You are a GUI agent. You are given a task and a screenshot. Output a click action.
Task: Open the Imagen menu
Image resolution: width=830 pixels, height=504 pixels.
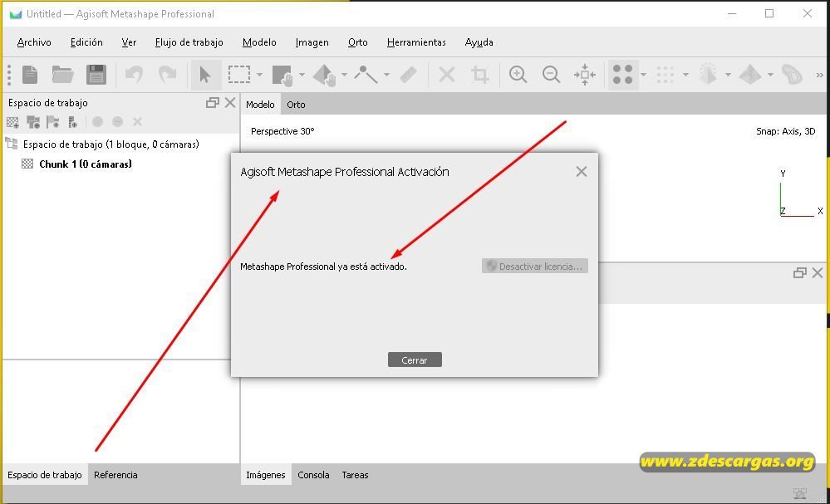312,42
